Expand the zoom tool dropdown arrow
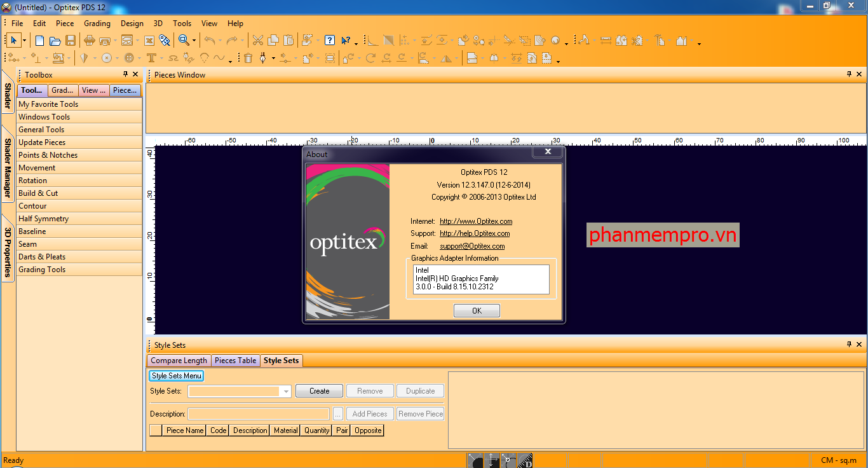 (194, 41)
